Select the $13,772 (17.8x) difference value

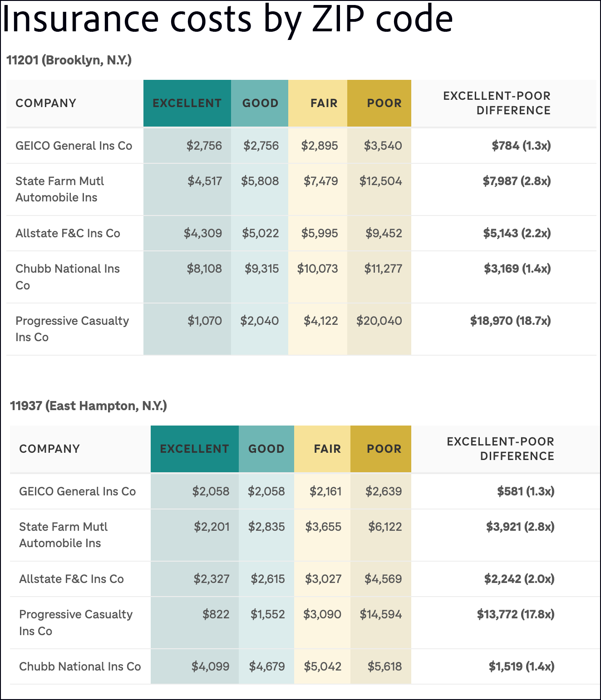(515, 614)
